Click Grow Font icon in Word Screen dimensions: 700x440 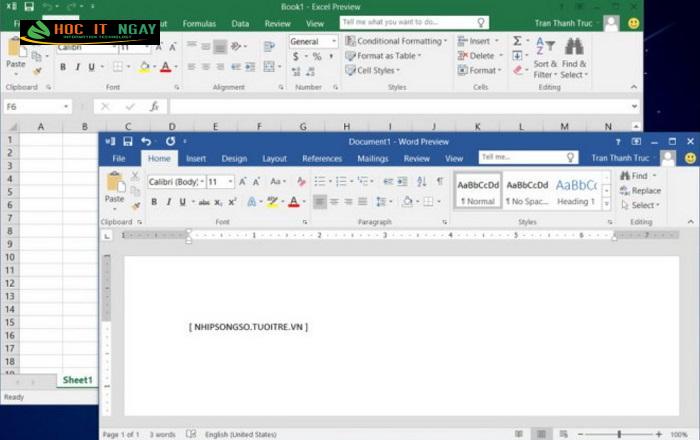click(x=242, y=181)
